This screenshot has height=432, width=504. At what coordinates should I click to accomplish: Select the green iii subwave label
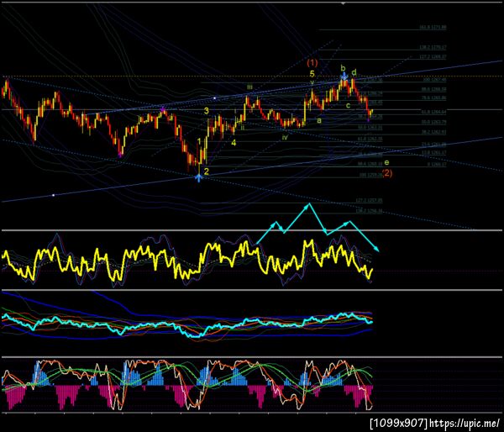pos(249,87)
